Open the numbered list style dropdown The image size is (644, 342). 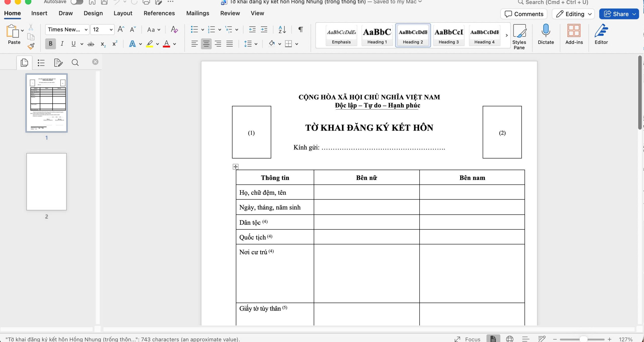pyautogui.click(x=220, y=30)
